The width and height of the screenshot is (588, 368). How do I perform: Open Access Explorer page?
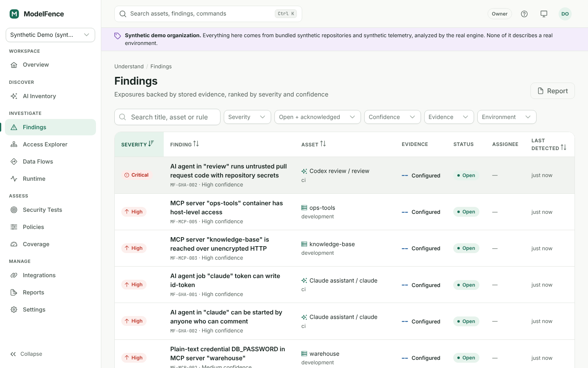click(x=50, y=144)
